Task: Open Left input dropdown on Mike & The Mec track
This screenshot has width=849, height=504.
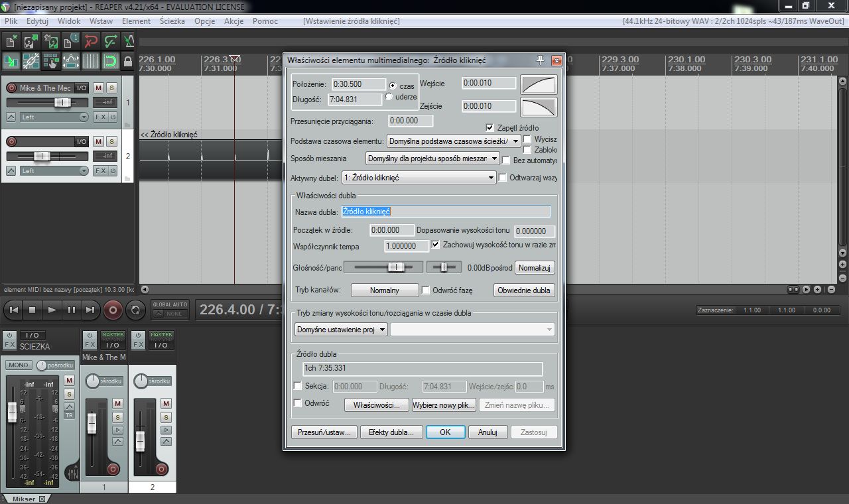Action: tap(54, 117)
